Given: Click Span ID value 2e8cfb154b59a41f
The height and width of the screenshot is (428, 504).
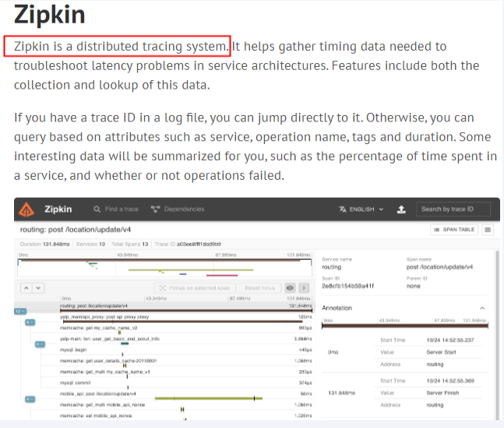Looking at the screenshot, I should [x=347, y=286].
